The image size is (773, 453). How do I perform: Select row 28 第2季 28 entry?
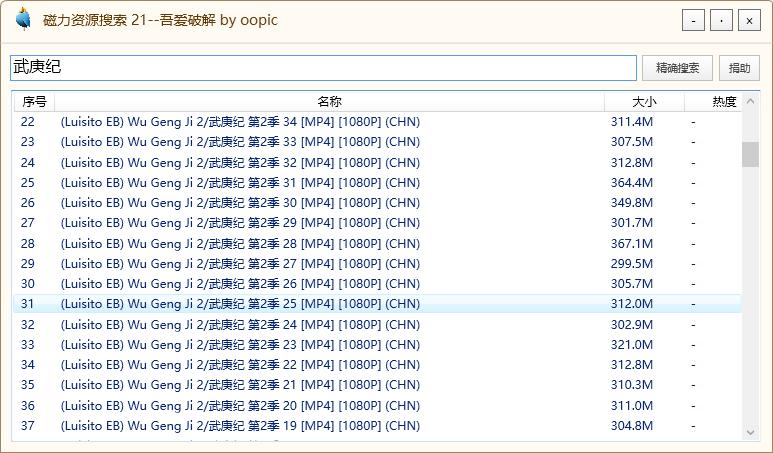[377, 244]
